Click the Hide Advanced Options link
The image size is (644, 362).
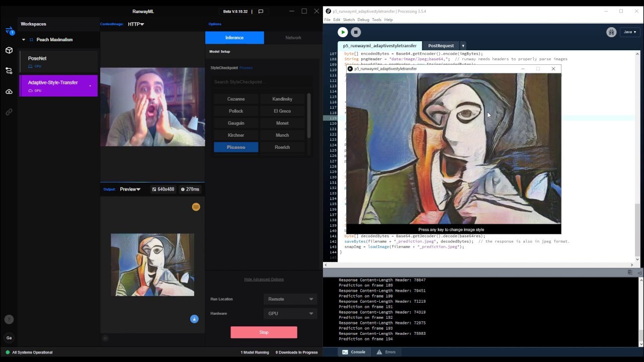pos(264,280)
